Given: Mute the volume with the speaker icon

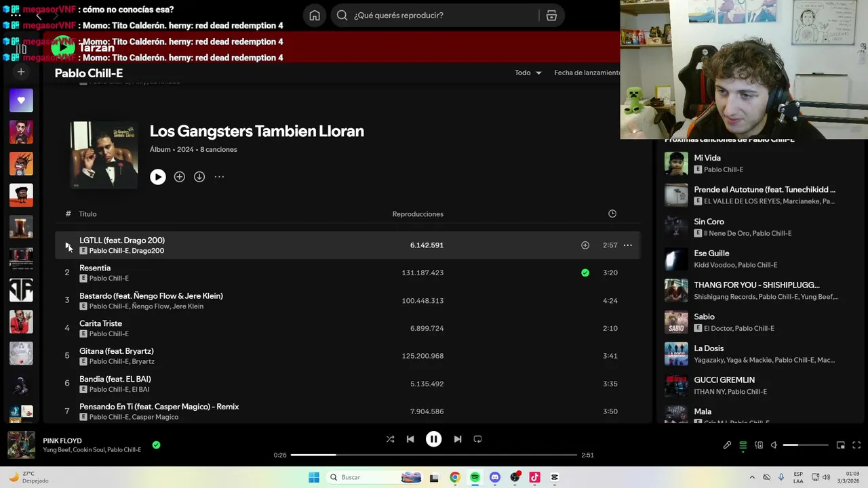Looking at the screenshot, I should point(774,445).
